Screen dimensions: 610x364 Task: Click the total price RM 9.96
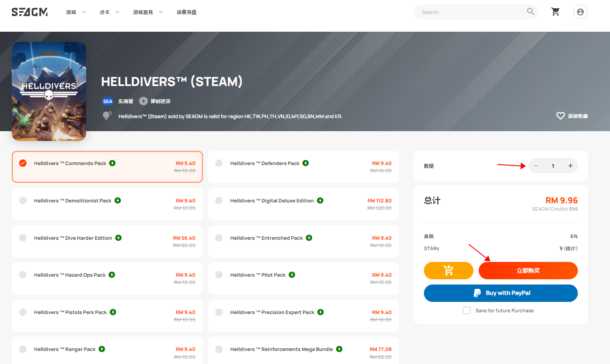562,200
